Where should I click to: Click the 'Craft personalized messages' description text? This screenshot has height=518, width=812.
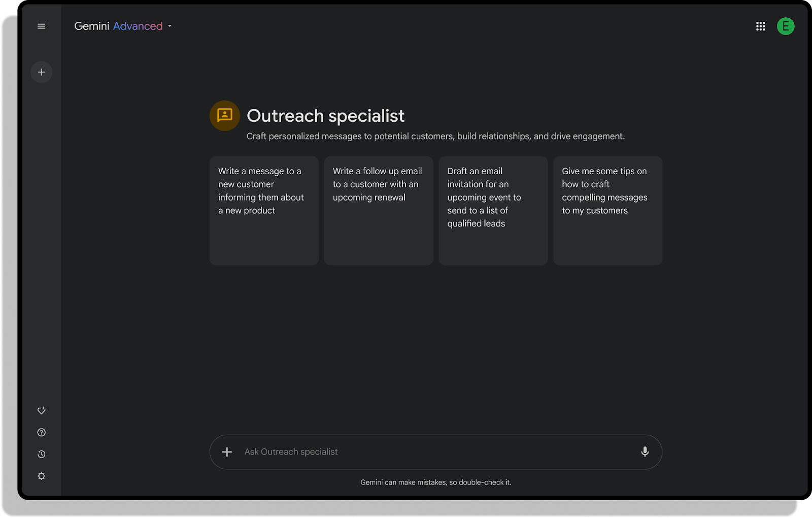[435, 136]
